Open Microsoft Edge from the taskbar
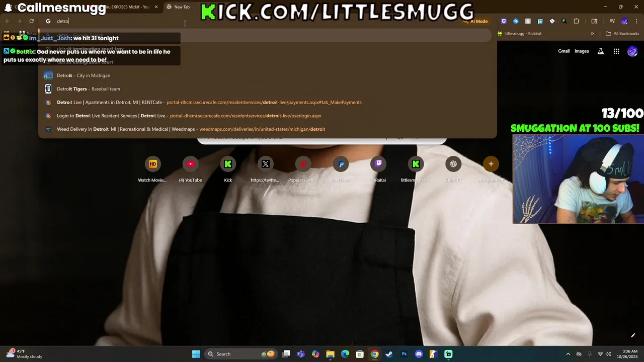Image resolution: width=644 pixels, height=362 pixels. (345, 354)
